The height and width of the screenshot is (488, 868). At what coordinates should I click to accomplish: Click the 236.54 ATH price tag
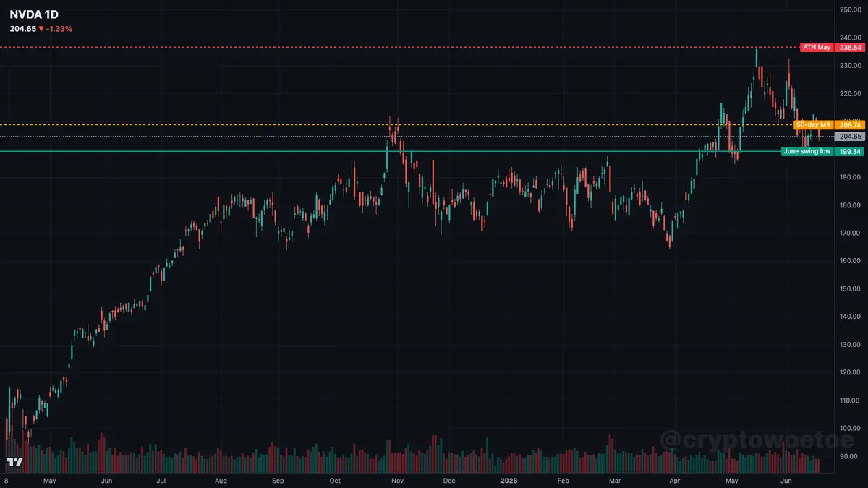850,47
